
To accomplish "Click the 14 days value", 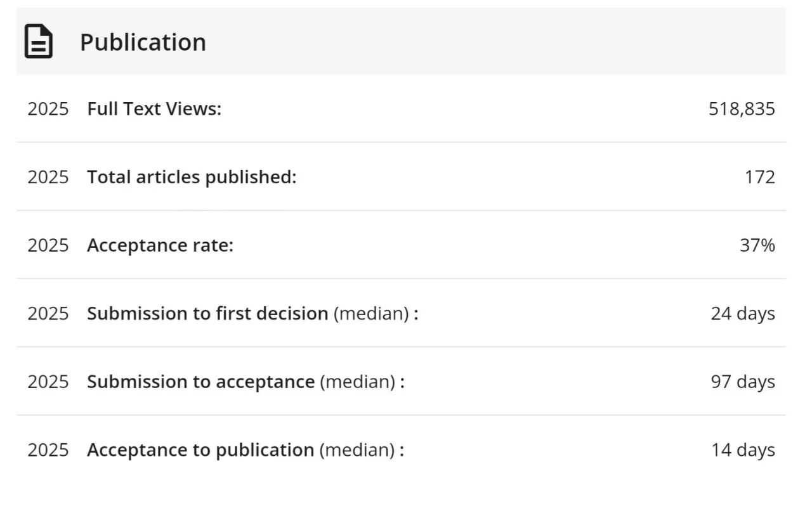I will point(742,450).
